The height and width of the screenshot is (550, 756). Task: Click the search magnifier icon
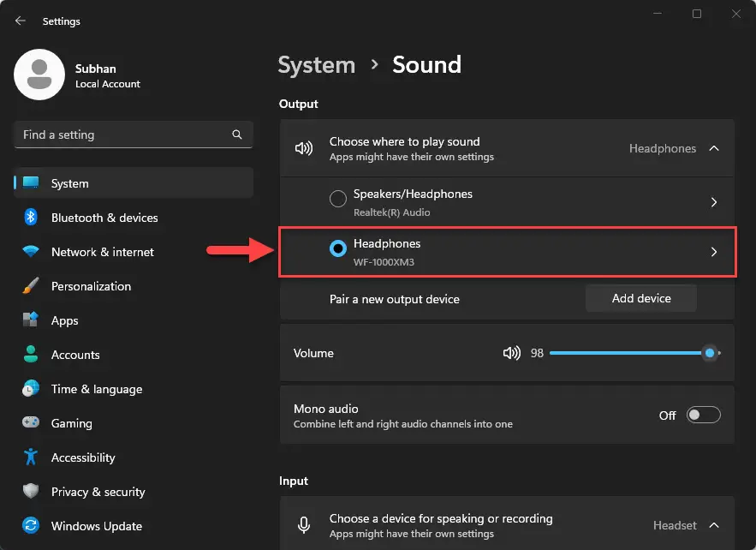pyautogui.click(x=237, y=135)
